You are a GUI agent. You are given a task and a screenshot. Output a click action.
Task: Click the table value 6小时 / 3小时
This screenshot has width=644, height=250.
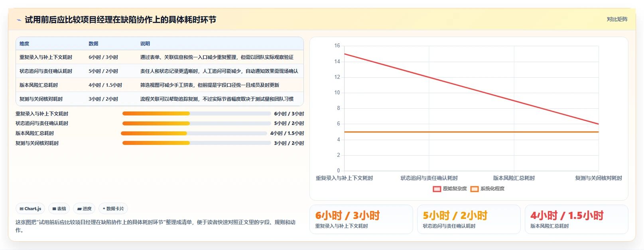click(x=103, y=57)
